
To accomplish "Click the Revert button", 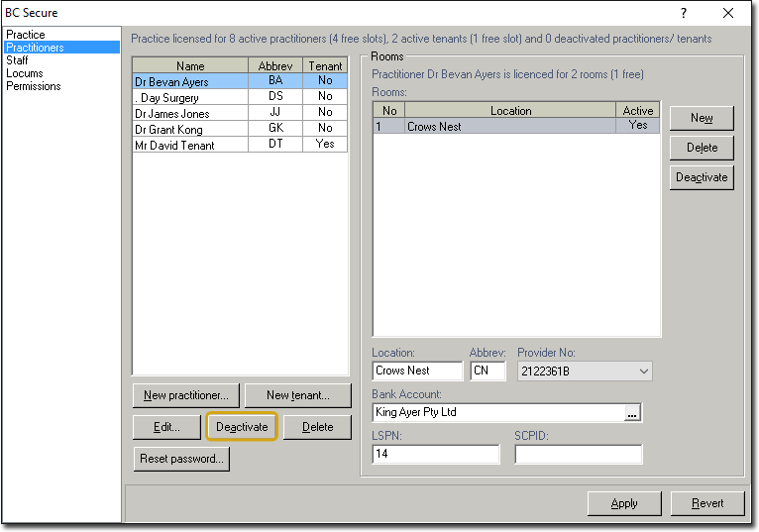I will [x=706, y=503].
